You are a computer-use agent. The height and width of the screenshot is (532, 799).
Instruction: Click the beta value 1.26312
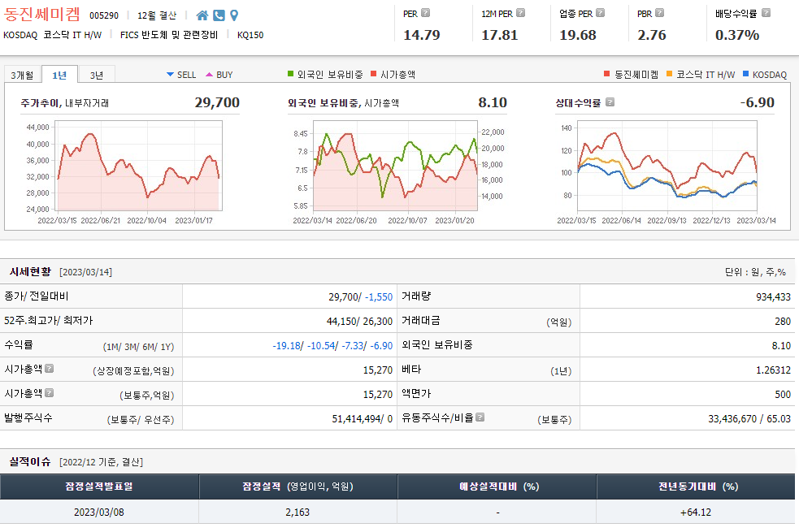(x=773, y=370)
